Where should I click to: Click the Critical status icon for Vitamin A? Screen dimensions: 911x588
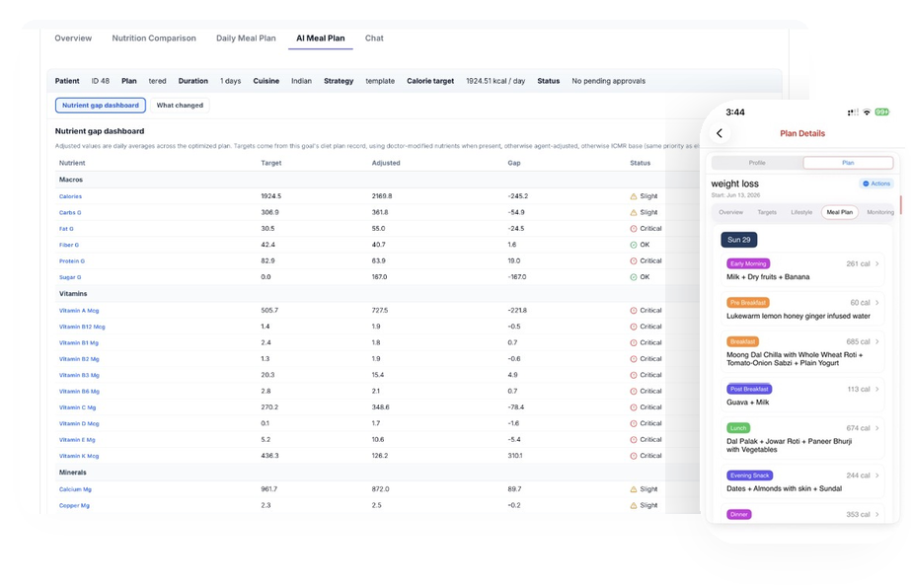pos(634,311)
